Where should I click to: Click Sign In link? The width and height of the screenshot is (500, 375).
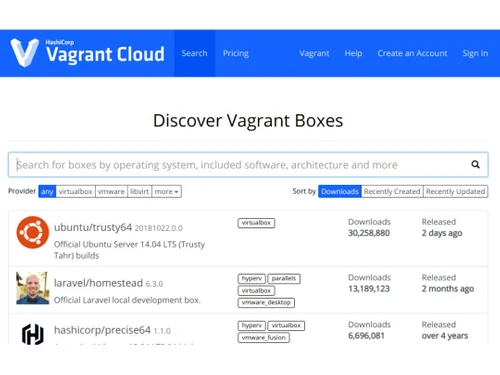tap(475, 53)
